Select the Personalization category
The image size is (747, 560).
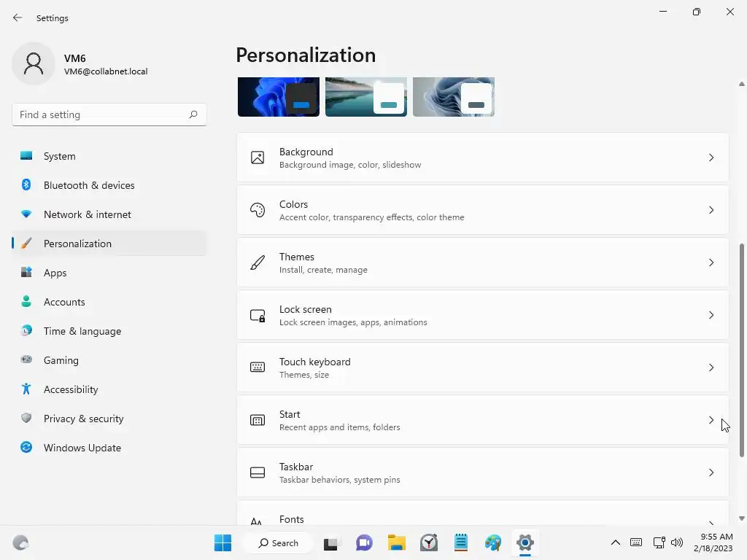(x=109, y=244)
